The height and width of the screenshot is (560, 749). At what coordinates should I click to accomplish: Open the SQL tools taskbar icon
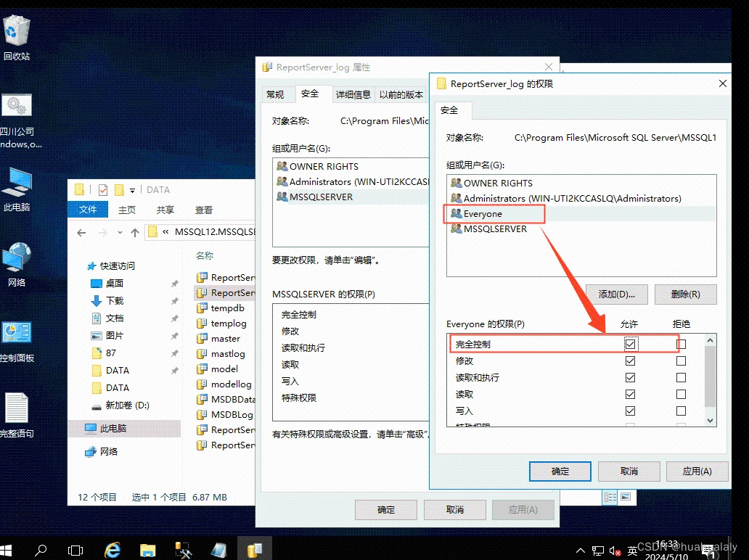click(184, 550)
